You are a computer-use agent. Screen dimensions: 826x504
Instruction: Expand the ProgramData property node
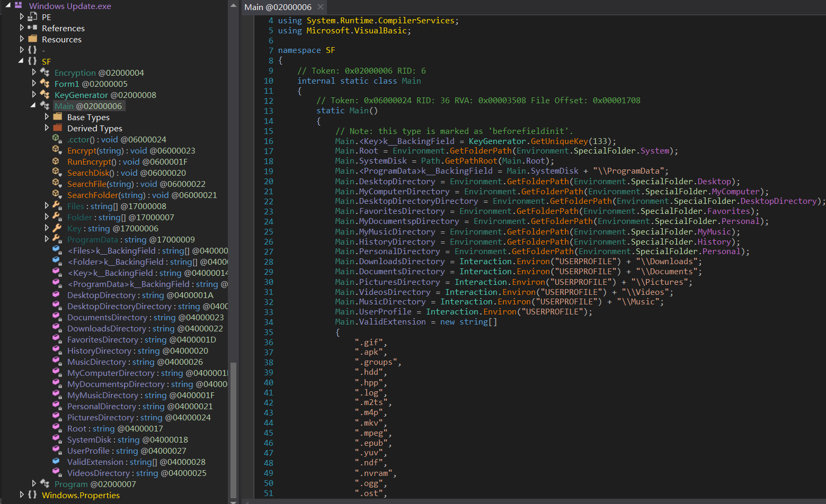tap(47, 239)
